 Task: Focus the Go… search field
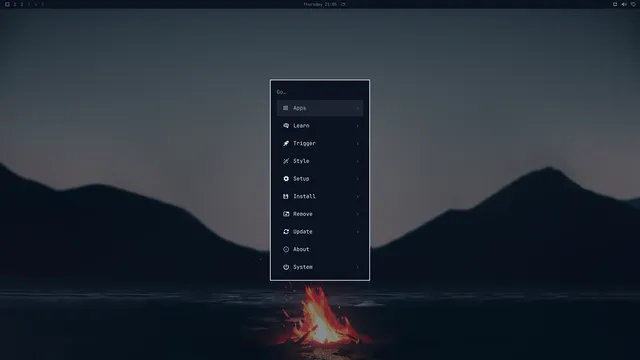pos(320,92)
